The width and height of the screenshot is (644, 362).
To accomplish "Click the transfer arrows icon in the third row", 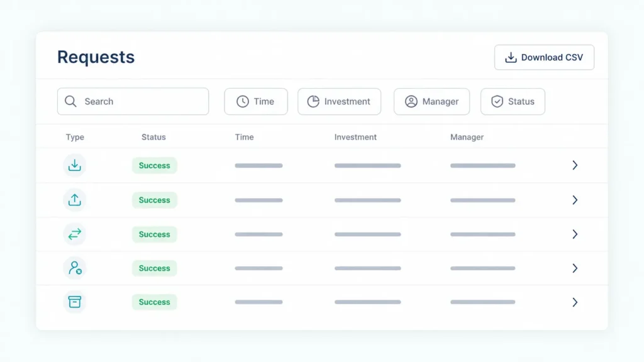I will pyautogui.click(x=74, y=234).
